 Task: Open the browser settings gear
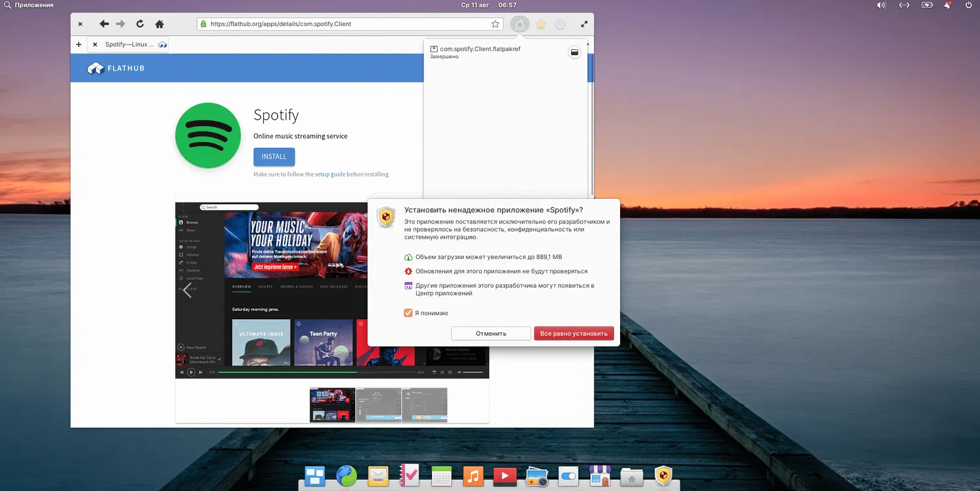[560, 24]
